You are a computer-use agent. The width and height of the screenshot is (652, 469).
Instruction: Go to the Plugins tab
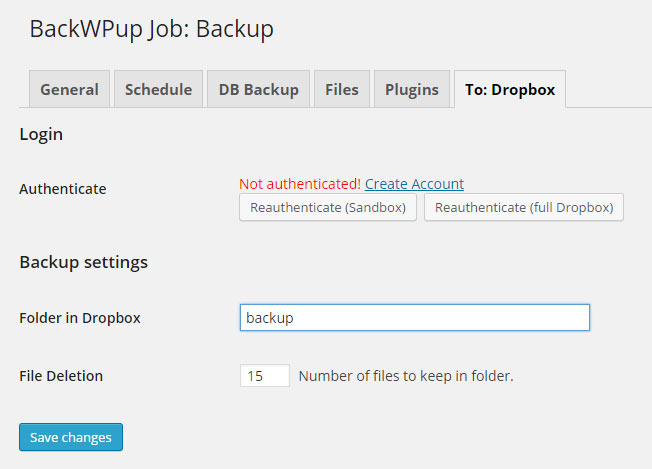click(x=412, y=89)
